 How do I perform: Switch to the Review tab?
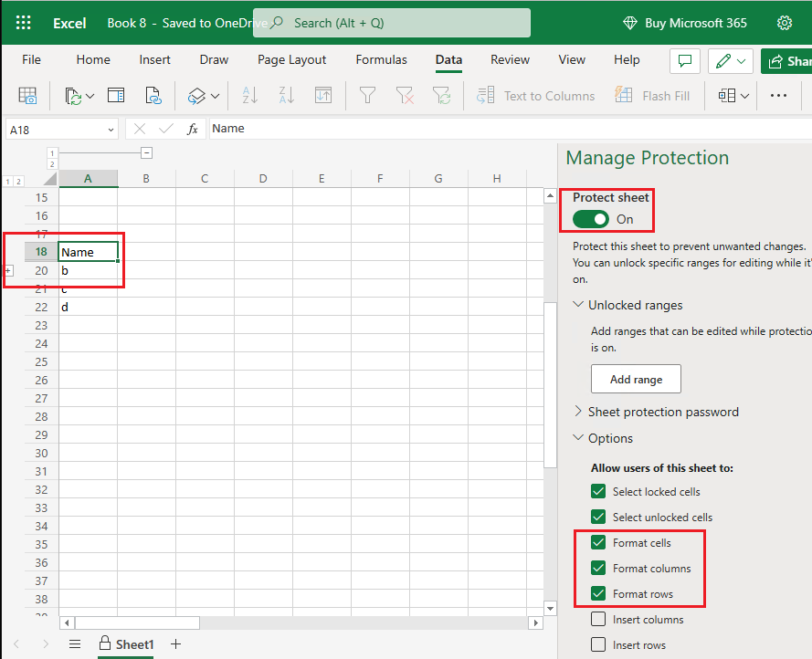(x=510, y=60)
